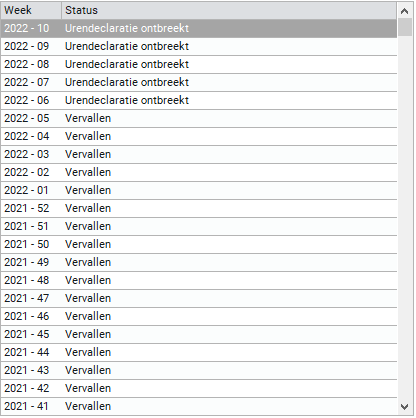The width and height of the screenshot is (416, 418).
Task: Select the week 2022 - 06 row
Action: click(199, 100)
